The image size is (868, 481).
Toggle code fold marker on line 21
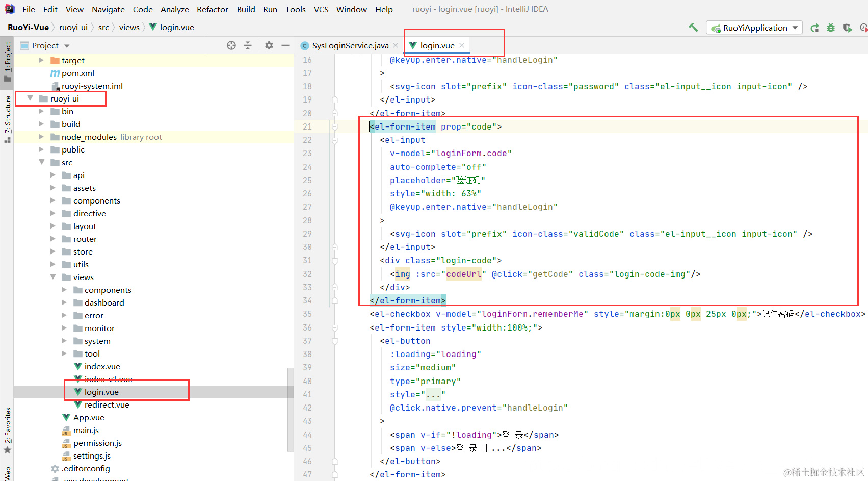pos(335,126)
